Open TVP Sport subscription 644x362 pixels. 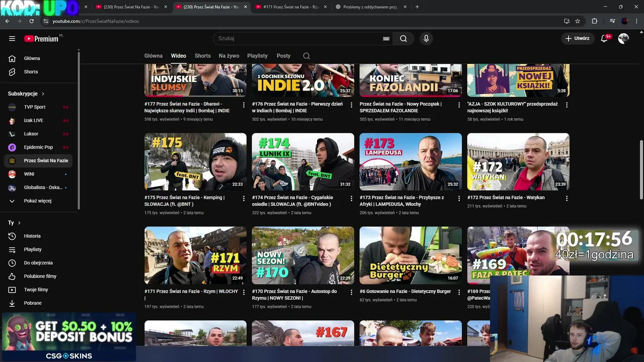(39, 107)
